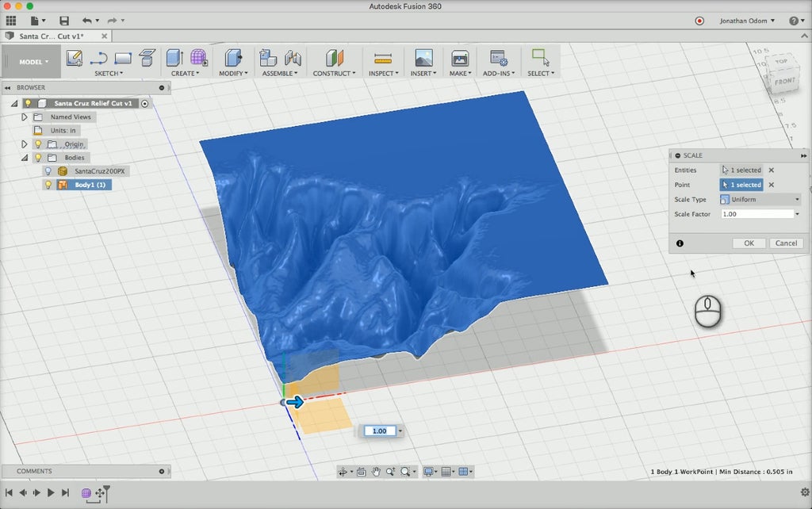Cancel the Scale operation
This screenshot has height=509, width=812.
coord(786,243)
